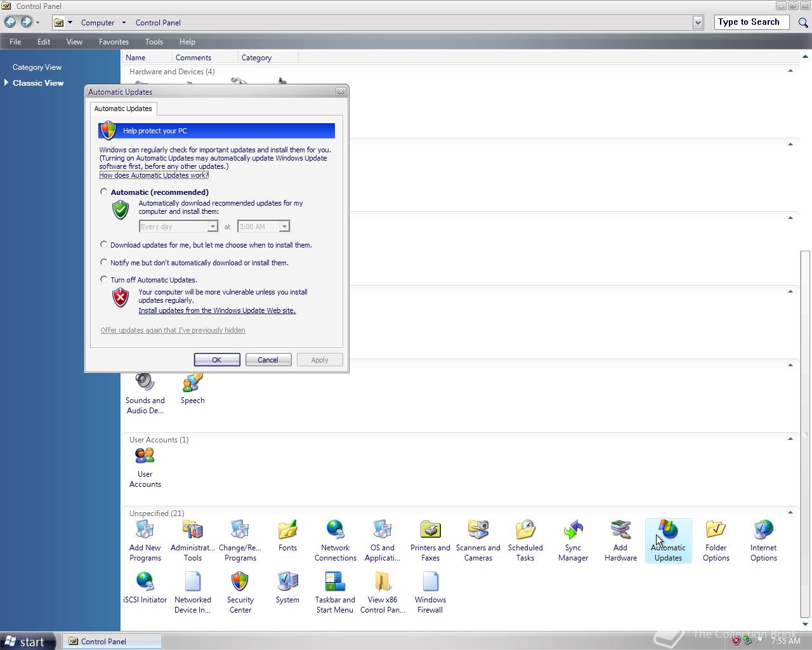The height and width of the screenshot is (650, 812).
Task: Open the File menu
Action: click(x=15, y=41)
